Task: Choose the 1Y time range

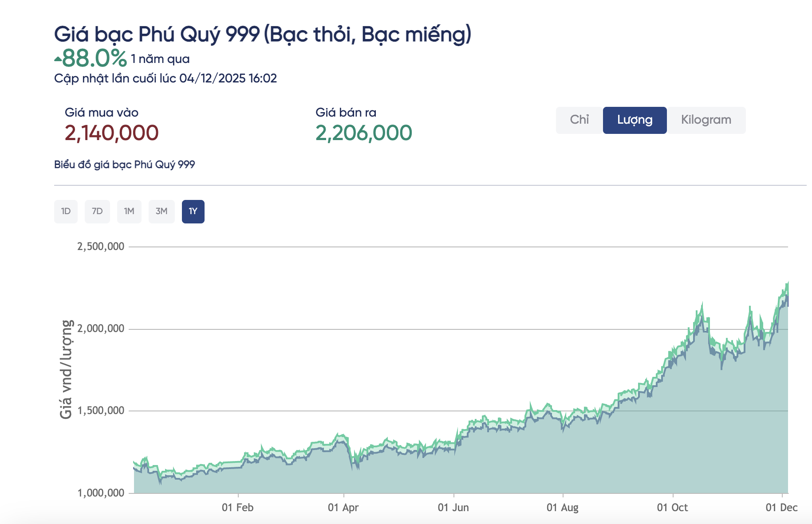Action: point(193,211)
